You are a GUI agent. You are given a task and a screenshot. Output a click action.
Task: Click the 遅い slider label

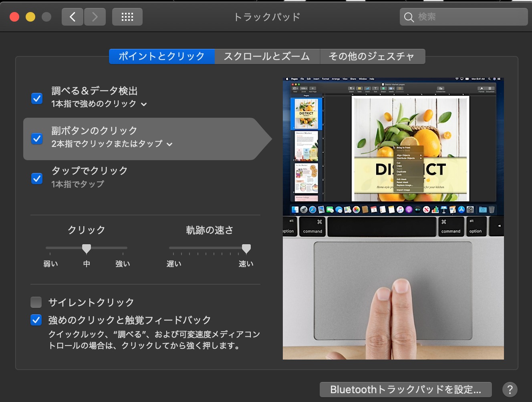174,264
